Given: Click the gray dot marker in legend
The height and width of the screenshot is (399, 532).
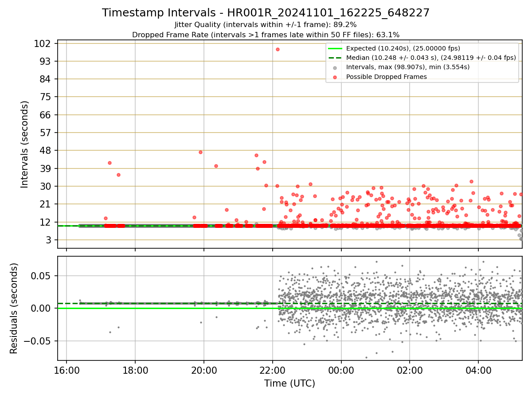Looking at the screenshot, I should (335, 67).
